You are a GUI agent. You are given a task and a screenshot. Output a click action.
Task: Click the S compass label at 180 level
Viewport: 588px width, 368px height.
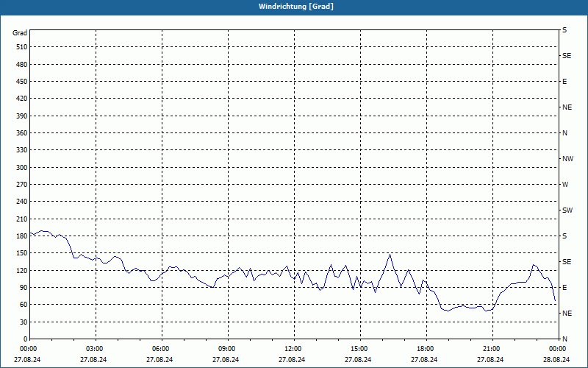(x=564, y=236)
